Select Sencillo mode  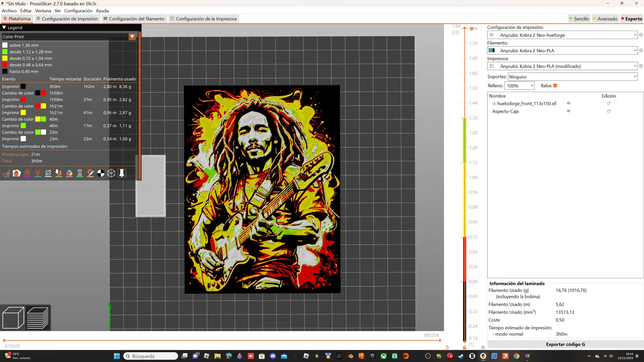[579, 19]
